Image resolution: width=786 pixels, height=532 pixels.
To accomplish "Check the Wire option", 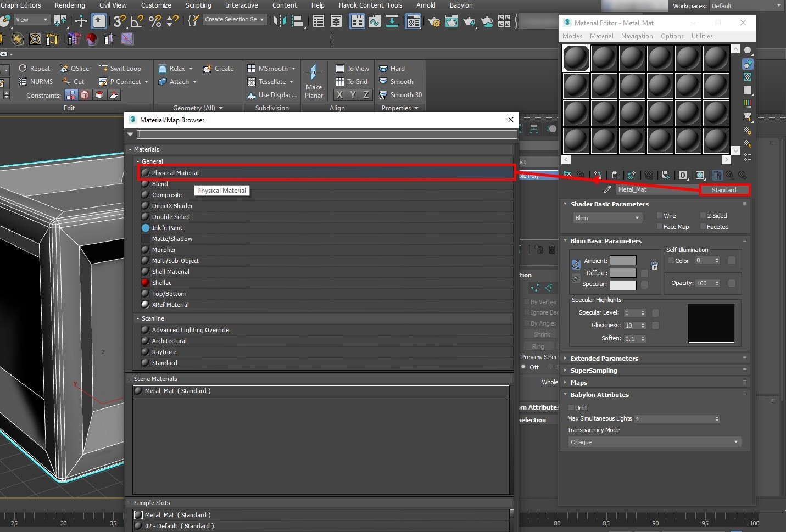I will (659, 216).
